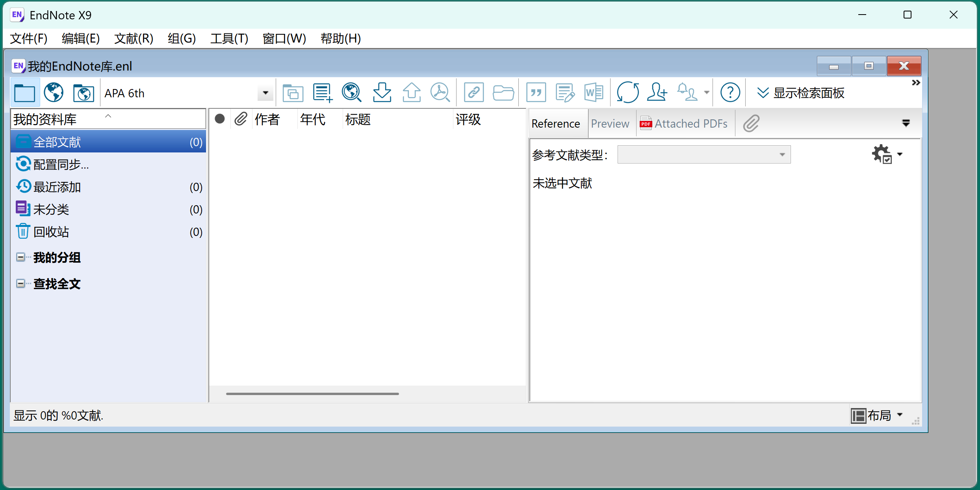The height and width of the screenshot is (490, 980).
Task: Import references using the Import icon
Action: tap(382, 92)
